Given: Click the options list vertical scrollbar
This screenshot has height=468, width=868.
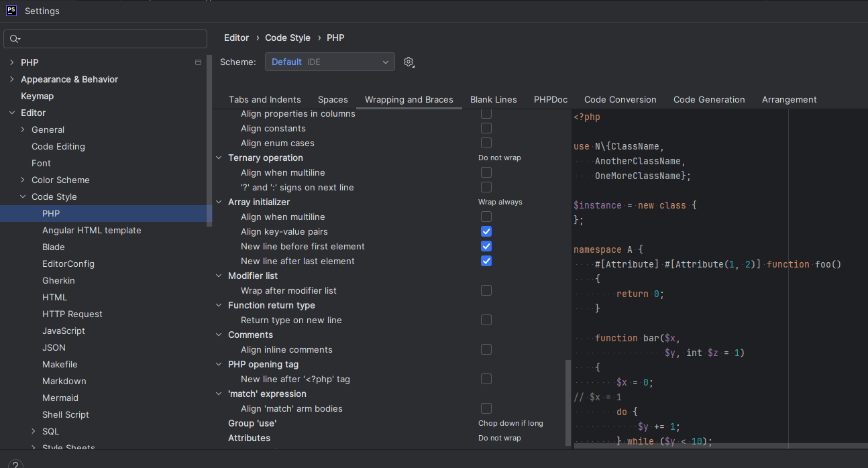Looking at the screenshot, I should point(568,402).
